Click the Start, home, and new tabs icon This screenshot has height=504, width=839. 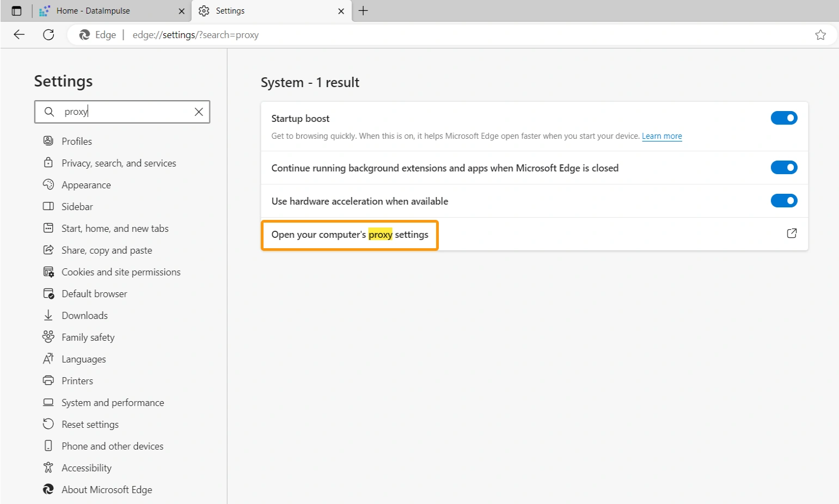pos(48,228)
